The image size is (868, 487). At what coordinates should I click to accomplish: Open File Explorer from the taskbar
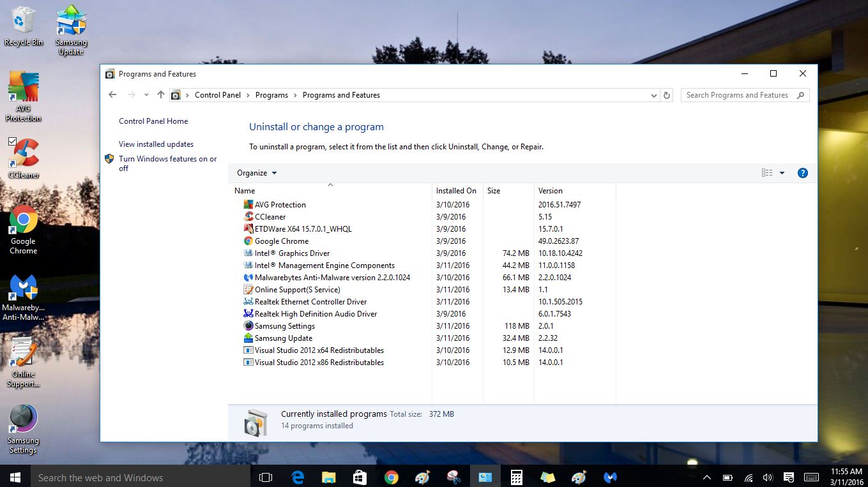[329, 477]
